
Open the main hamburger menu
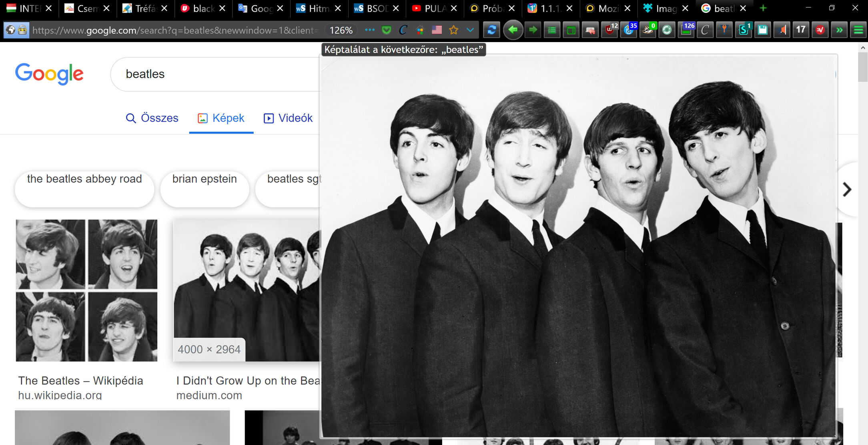tap(858, 30)
